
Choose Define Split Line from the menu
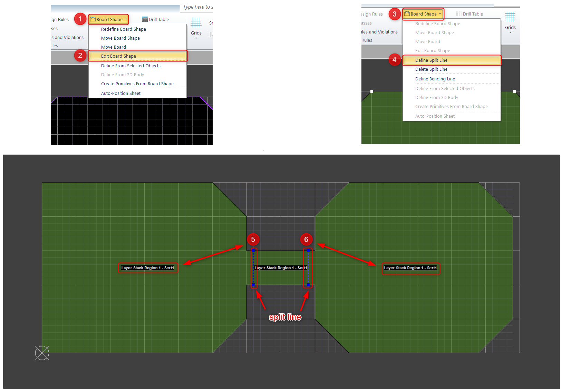click(x=431, y=60)
